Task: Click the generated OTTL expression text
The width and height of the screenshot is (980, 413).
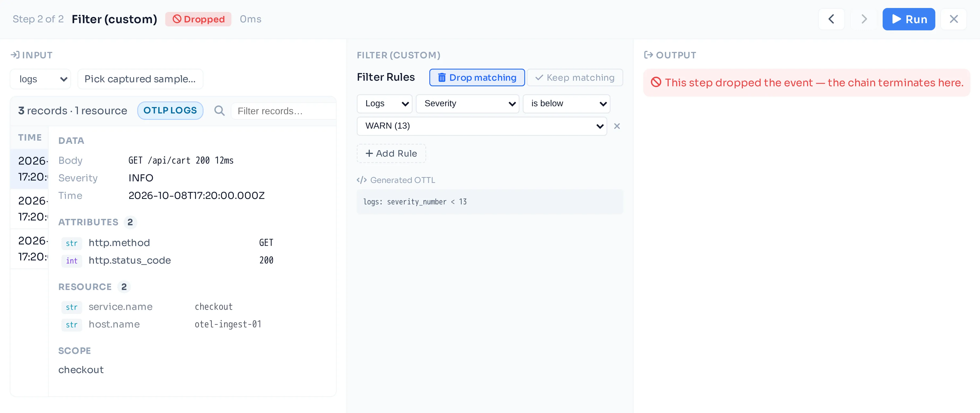Action: 415,202
